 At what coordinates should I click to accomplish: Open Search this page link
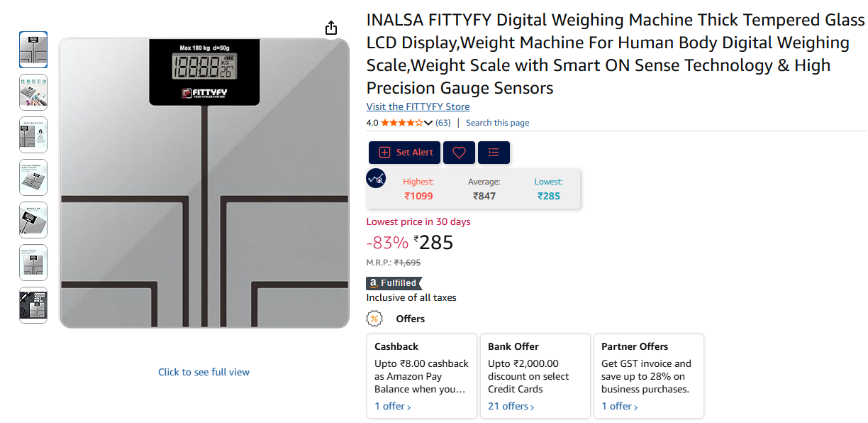point(497,123)
